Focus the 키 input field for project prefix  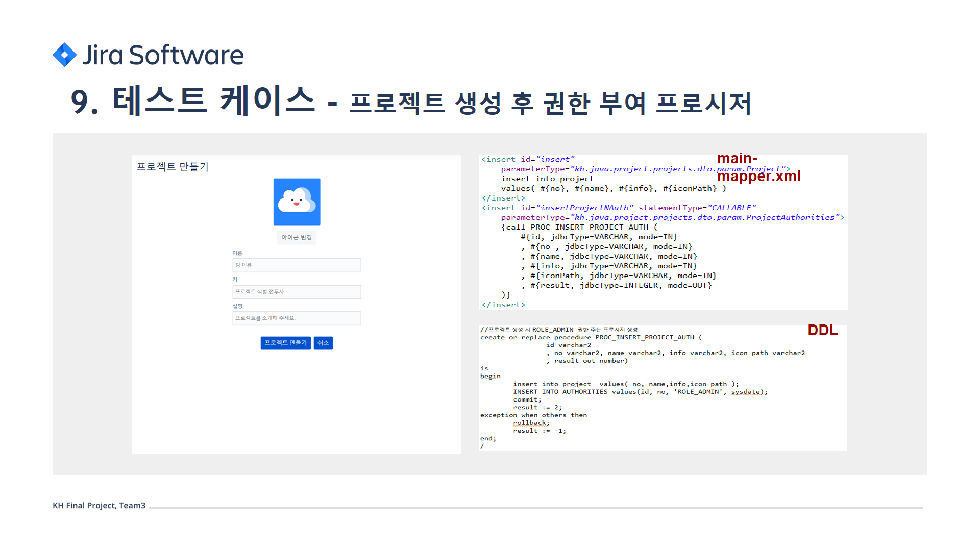point(297,292)
